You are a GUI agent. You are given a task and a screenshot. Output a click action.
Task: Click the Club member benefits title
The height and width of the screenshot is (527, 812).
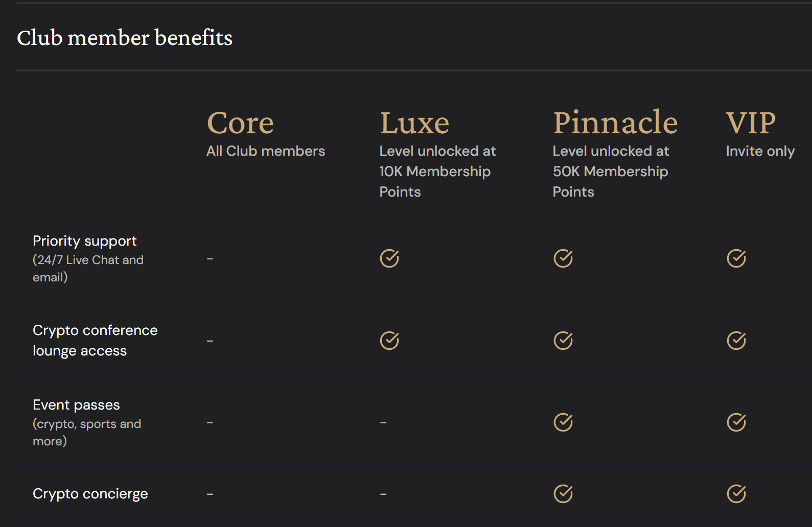coord(125,38)
